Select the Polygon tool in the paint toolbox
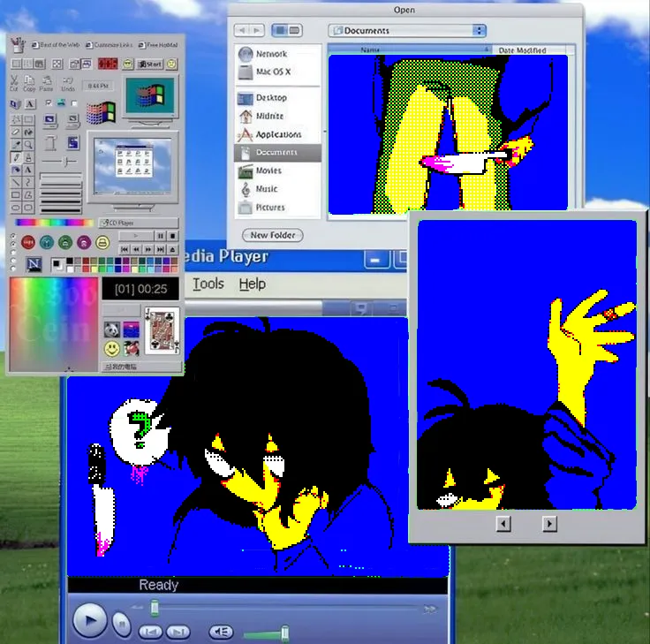Image resolution: width=650 pixels, height=644 pixels. (x=28, y=194)
